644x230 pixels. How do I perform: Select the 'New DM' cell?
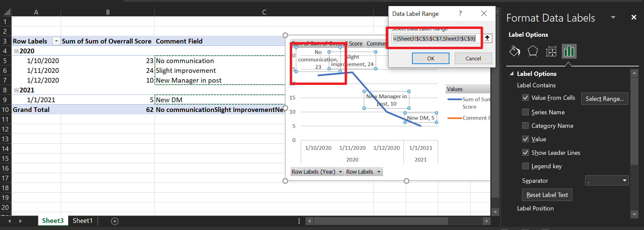click(x=220, y=100)
